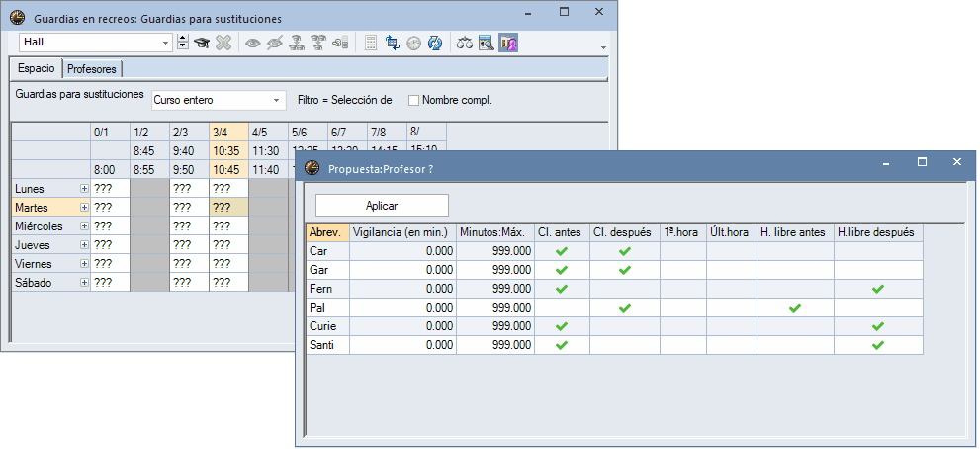This screenshot has height=449, width=980.
Task: Expand the Viernes row
Action: pos(84,263)
